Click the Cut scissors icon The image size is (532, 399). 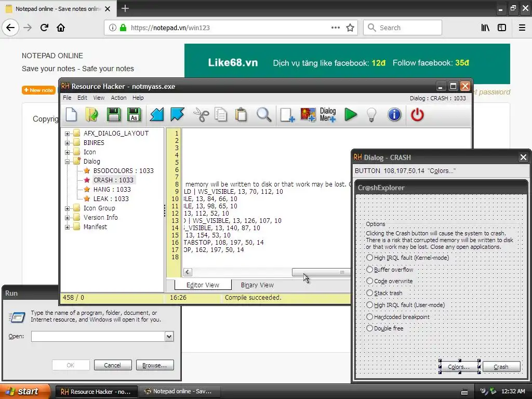tap(201, 115)
